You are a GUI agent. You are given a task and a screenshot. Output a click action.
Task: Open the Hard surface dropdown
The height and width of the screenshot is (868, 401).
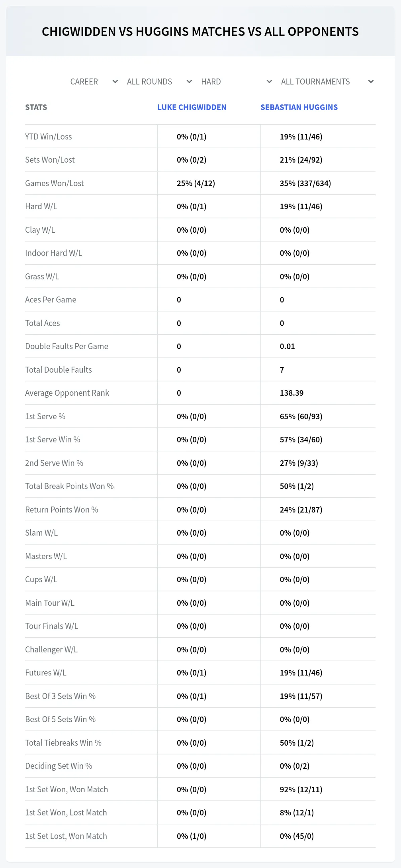[236, 82]
